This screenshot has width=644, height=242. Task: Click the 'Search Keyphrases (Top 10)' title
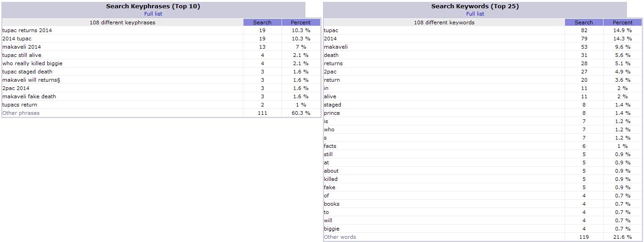coord(153,6)
